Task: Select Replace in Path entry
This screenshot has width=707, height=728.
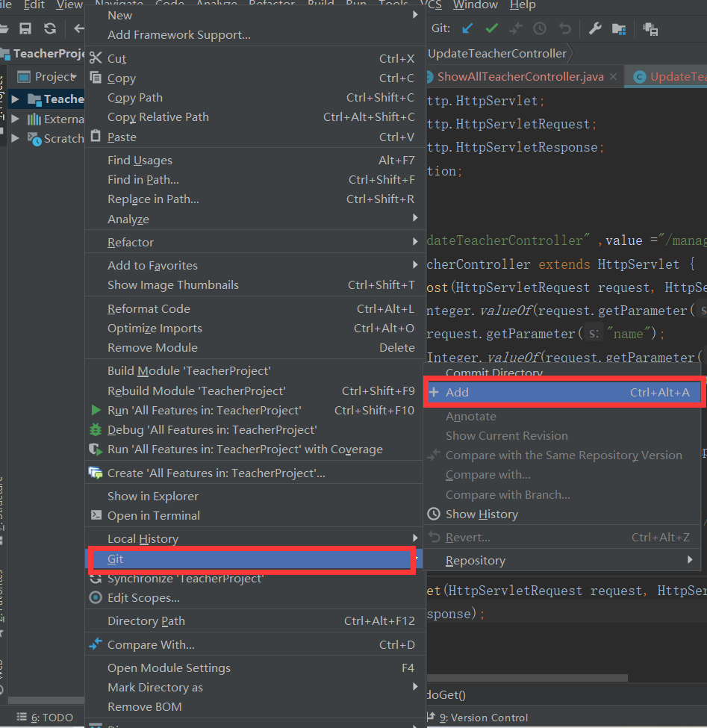Action: [255, 199]
